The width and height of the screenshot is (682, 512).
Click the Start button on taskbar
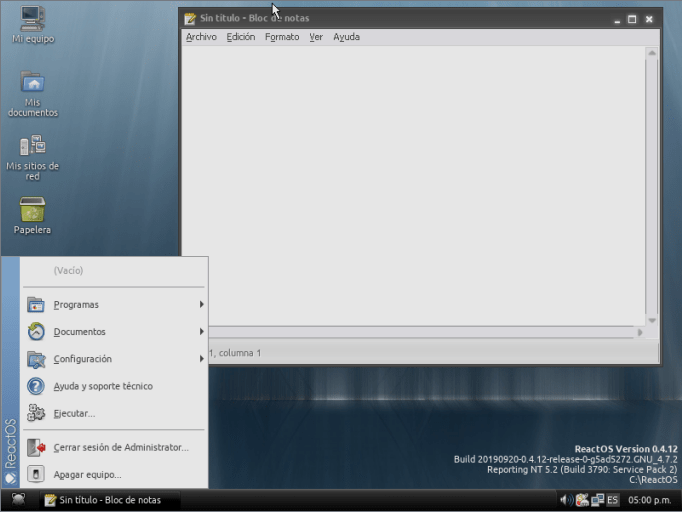coord(18,499)
